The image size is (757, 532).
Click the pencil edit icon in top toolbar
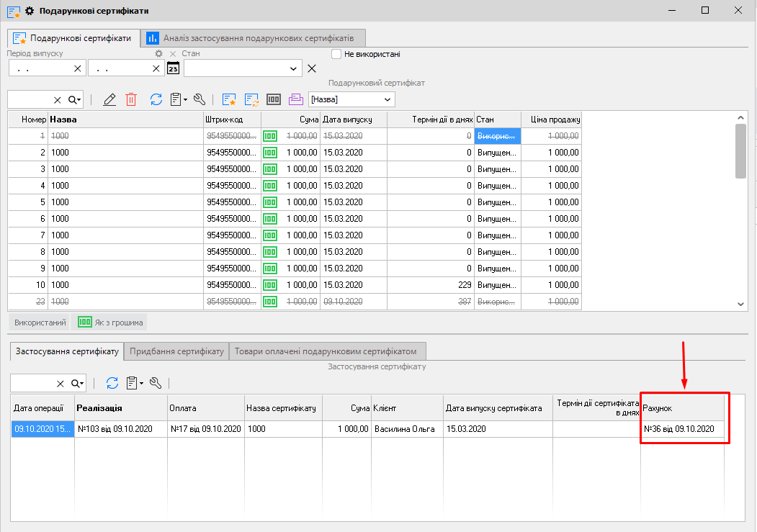pos(109,99)
